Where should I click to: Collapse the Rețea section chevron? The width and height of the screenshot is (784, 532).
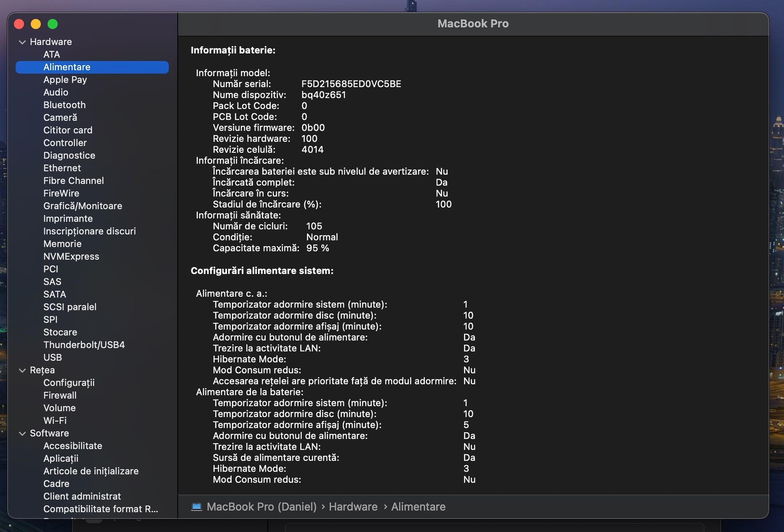tap(22, 370)
